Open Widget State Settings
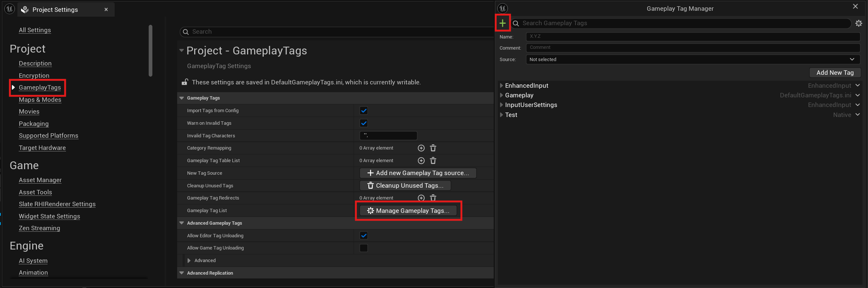The height and width of the screenshot is (288, 868). point(50,216)
